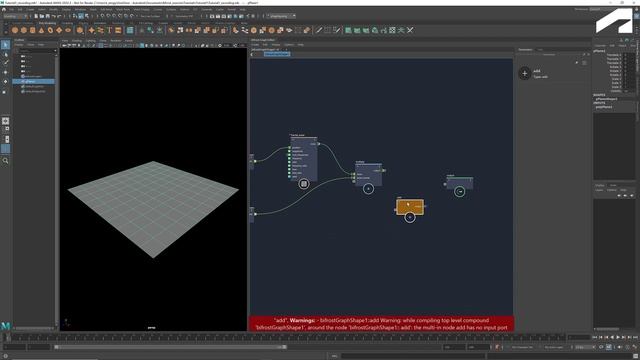
Task: Click the Redo icon in status line
Action: [60, 16]
